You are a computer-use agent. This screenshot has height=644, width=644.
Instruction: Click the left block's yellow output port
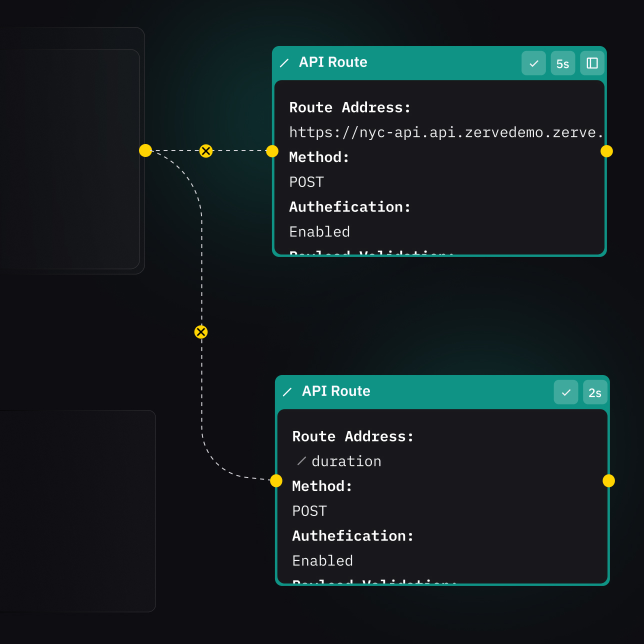(x=145, y=150)
